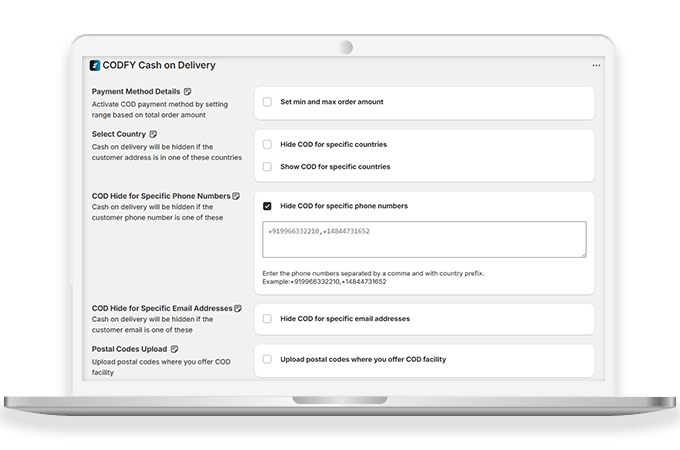The image size is (680, 450).
Task: Toggle Hide COD for specific email addresses checkbox
Action: click(x=267, y=319)
